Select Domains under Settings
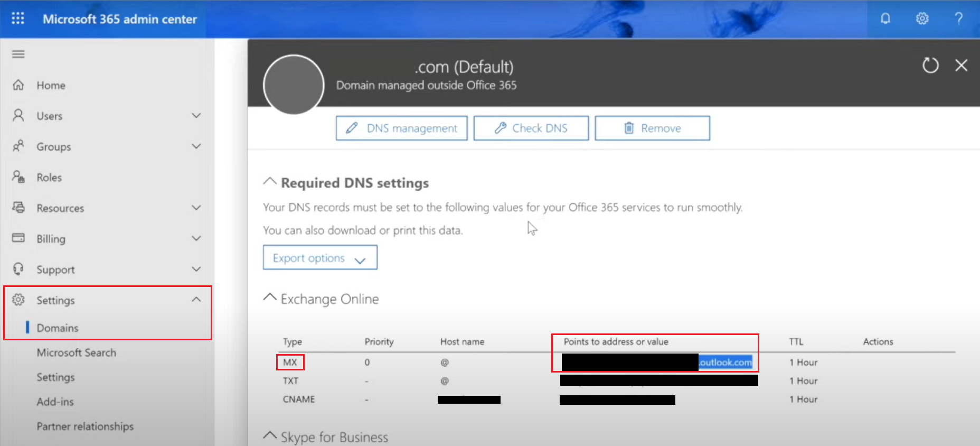Viewport: 980px width, 446px height. pos(58,328)
